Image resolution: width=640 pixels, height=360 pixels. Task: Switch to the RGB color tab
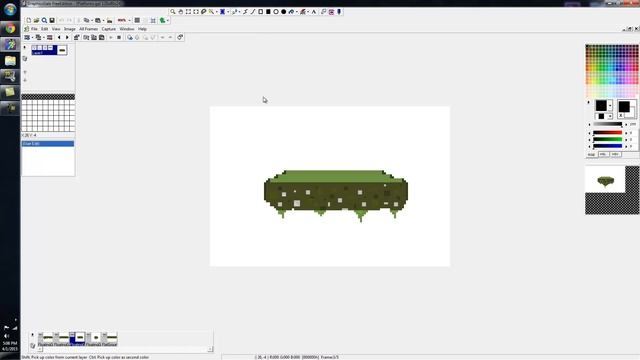591,154
